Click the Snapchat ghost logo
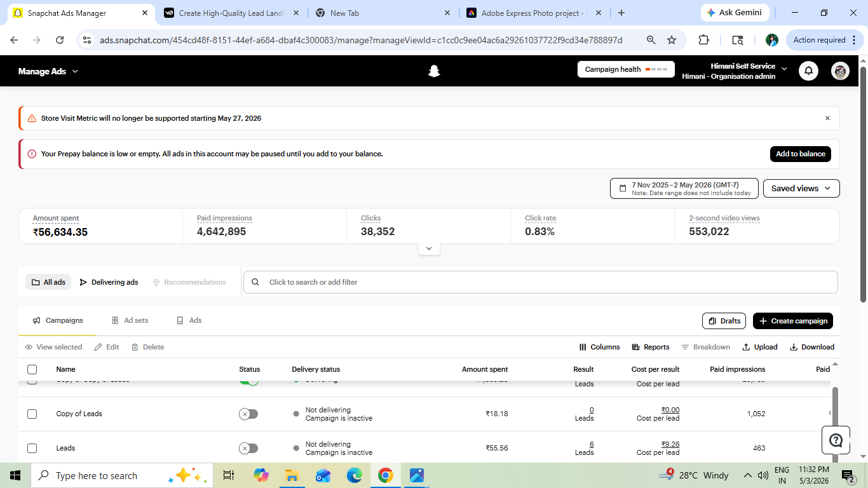Viewport: 868px width, 488px height. (x=434, y=71)
